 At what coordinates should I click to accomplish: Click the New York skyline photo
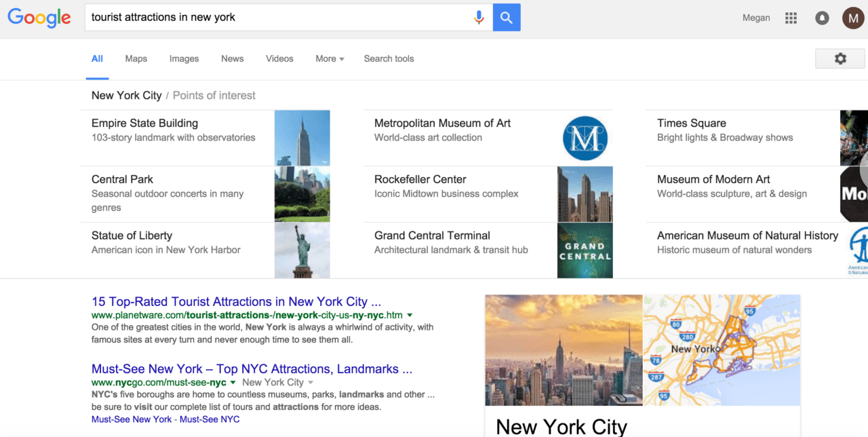(564, 350)
